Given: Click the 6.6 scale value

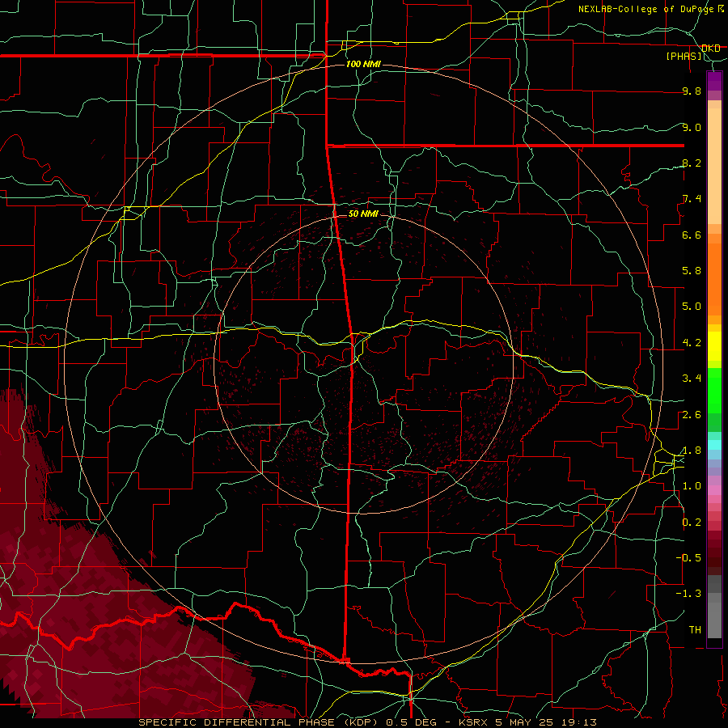Looking at the screenshot, I should (692, 235).
